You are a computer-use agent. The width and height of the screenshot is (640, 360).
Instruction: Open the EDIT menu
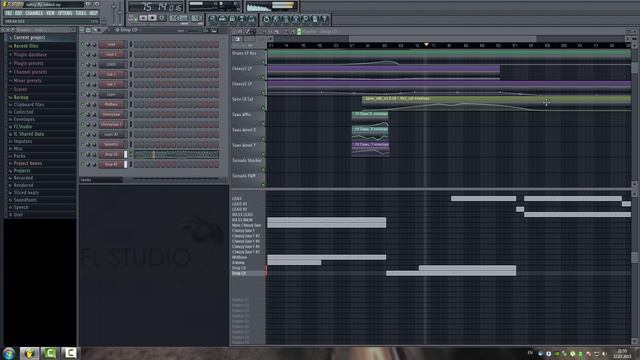[x=19, y=13]
